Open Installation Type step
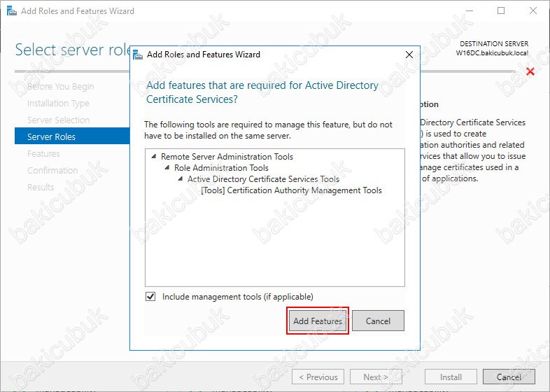Screen dimensions: 550x392 tap(58, 103)
